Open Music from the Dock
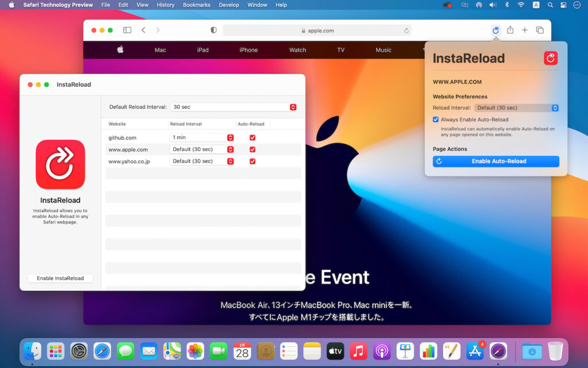 (x=358, y=351)
